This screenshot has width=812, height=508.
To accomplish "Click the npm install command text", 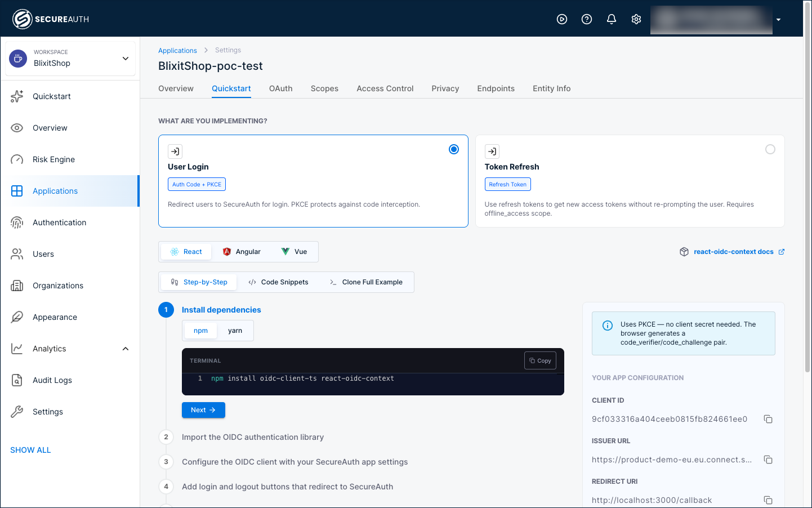I will (x=302, y=378).
